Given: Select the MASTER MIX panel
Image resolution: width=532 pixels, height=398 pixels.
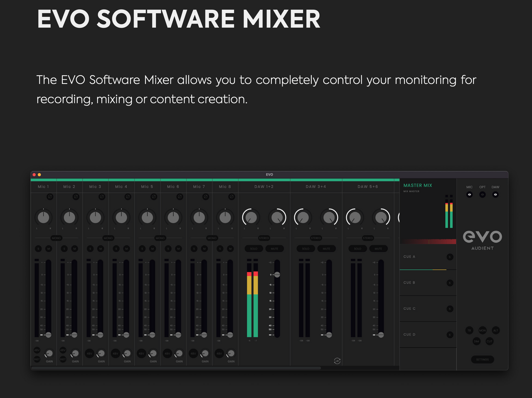Looking at the screenshot, I should (428, 211).
